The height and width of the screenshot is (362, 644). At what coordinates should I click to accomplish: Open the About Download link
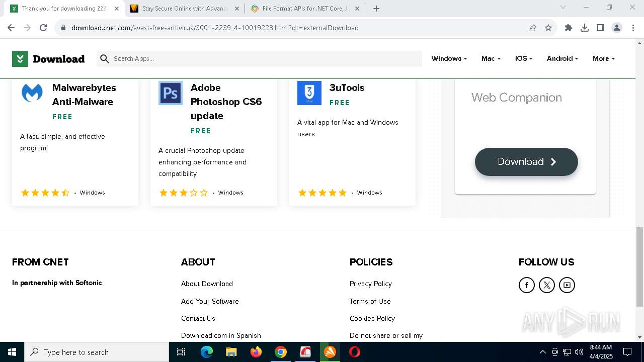[207, 284]
